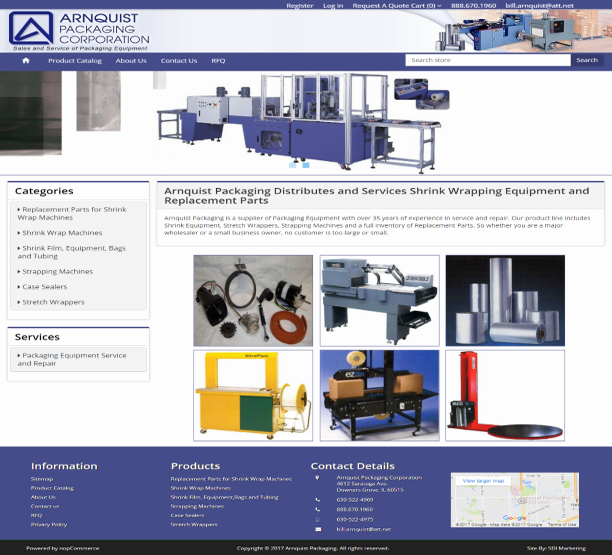Image resolution: width=612 pixels, height=555 pixels.
Task: Open the shrink wrap machine product image
Action: (379, 300)
